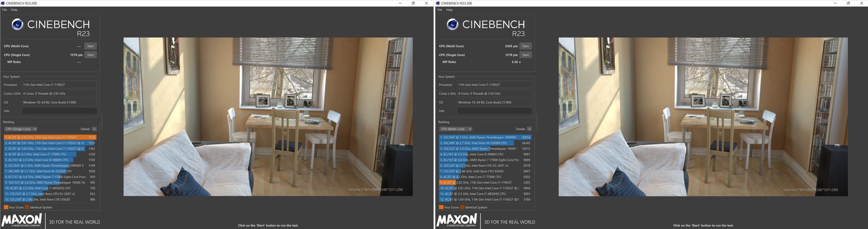Open Help menu in left Cinebench window
Image resolution: width=868 pixels, height=229 pixels.
[x=14, y=10]
